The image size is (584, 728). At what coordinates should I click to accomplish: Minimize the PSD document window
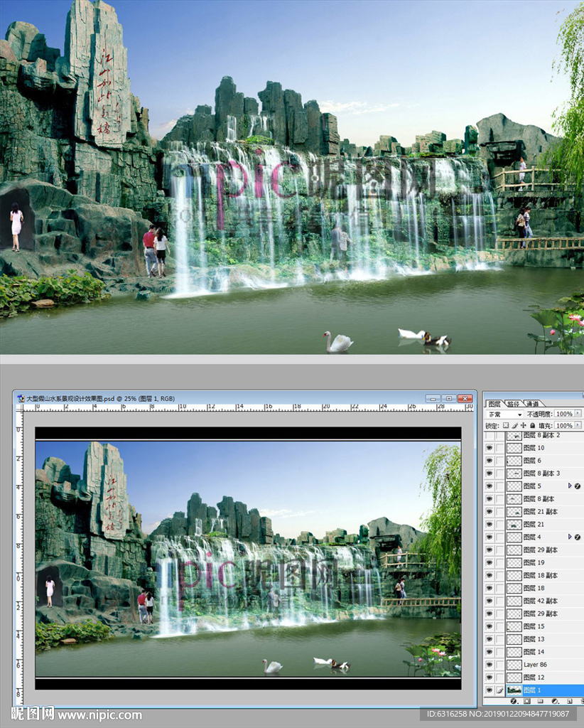(x=433, y=399)
